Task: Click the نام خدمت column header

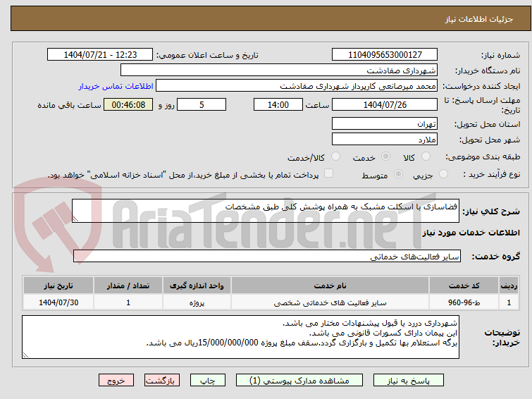Action: (x=330, y=286)
